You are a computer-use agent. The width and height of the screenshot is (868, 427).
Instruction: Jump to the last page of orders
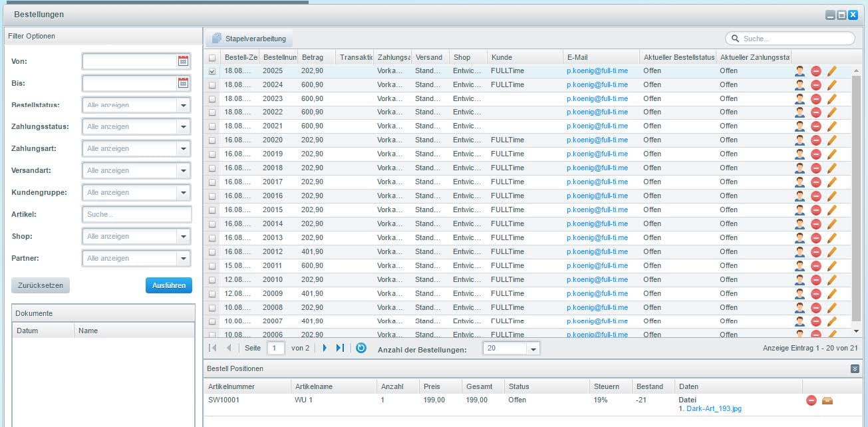point(340,348)
